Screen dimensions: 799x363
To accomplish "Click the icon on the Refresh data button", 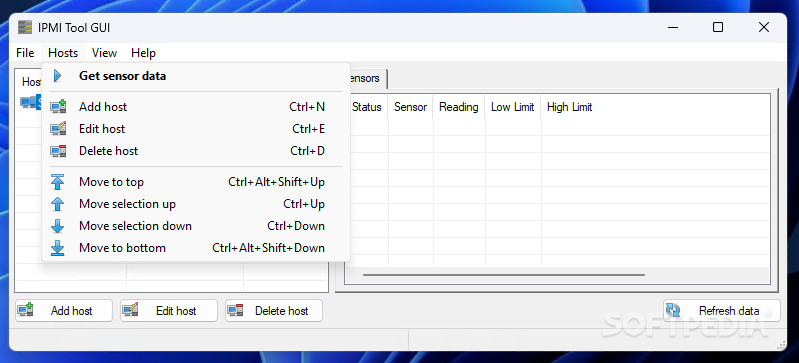I will (673, 310).
